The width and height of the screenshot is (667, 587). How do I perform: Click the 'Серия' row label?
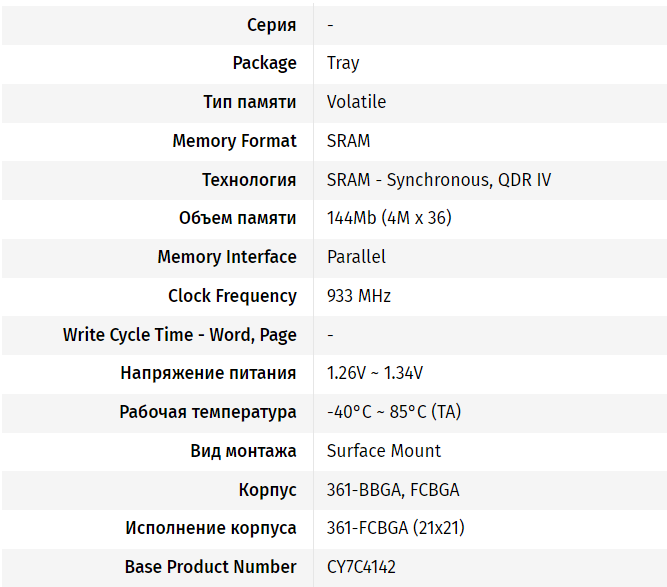click(x=271, y=24)
